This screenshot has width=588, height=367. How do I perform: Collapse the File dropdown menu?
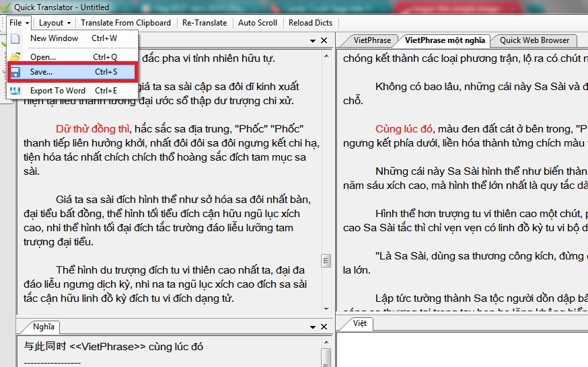(x=18, y=22)
